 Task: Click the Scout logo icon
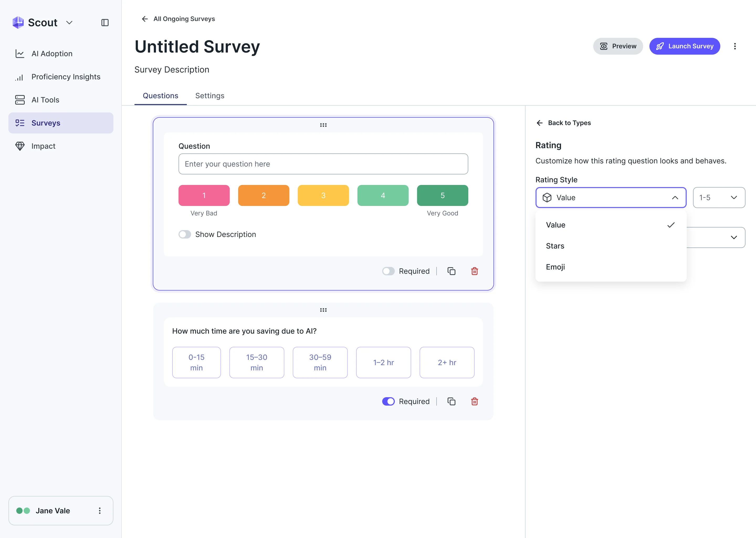tap(18, 23)
